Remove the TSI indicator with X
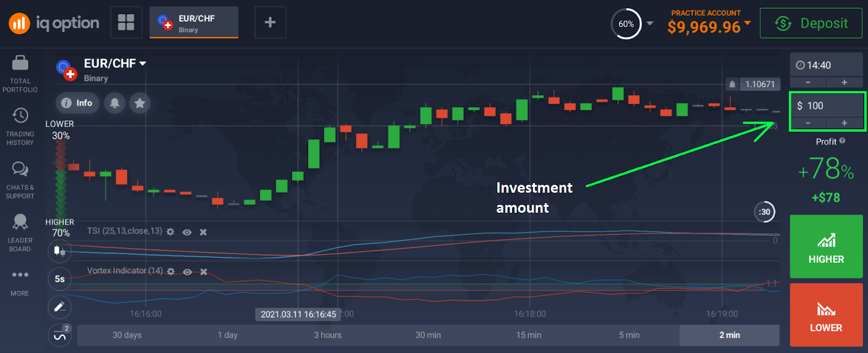Viewport: 868px width, 353px height. pyautogui.click(x=203, y=232)
